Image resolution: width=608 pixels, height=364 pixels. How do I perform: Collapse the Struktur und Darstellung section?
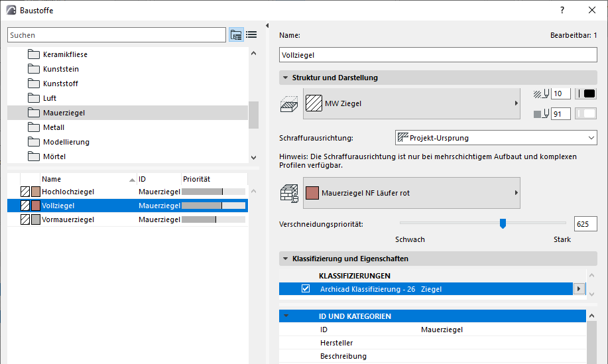(x=285, y=78)
